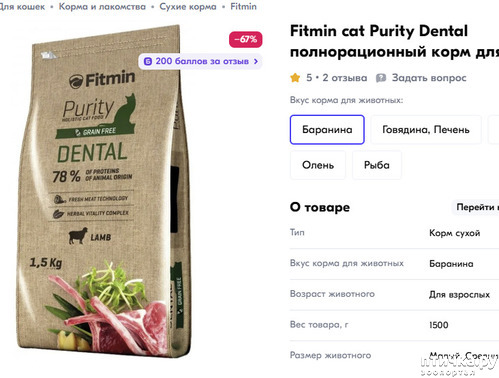This screenshot has height=378, width=499.
Task: Click the question bubble icon
Action: 381,78
